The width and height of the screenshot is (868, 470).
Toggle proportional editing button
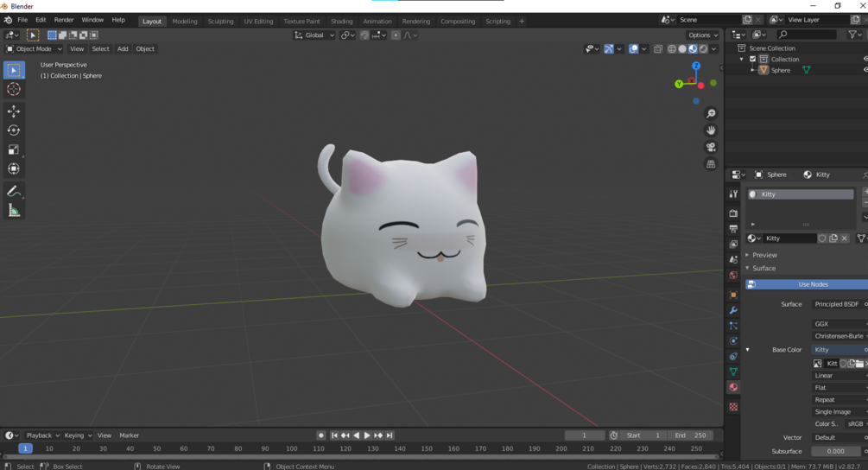396,35
